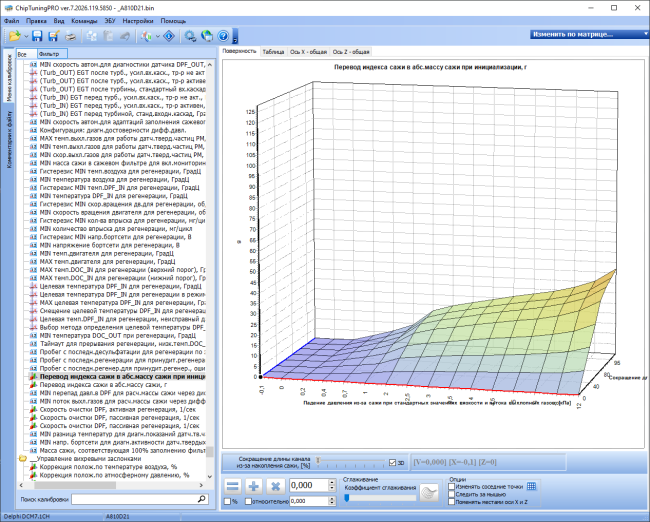Expand the dropdown arrow next to open-file icon
The width and height of the screenshot is (650, 522).
tap(26, 36)
